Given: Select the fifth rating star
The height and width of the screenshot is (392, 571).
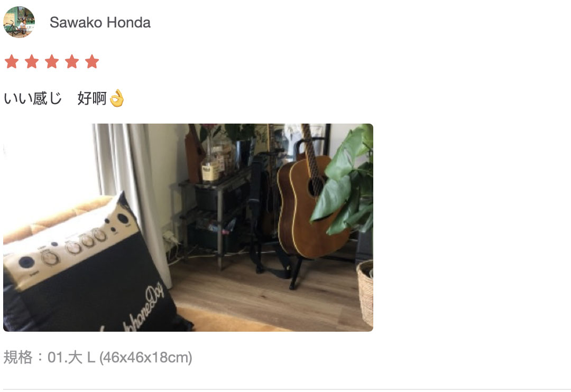Looking at the screenshot, I should tap(92, 61).
